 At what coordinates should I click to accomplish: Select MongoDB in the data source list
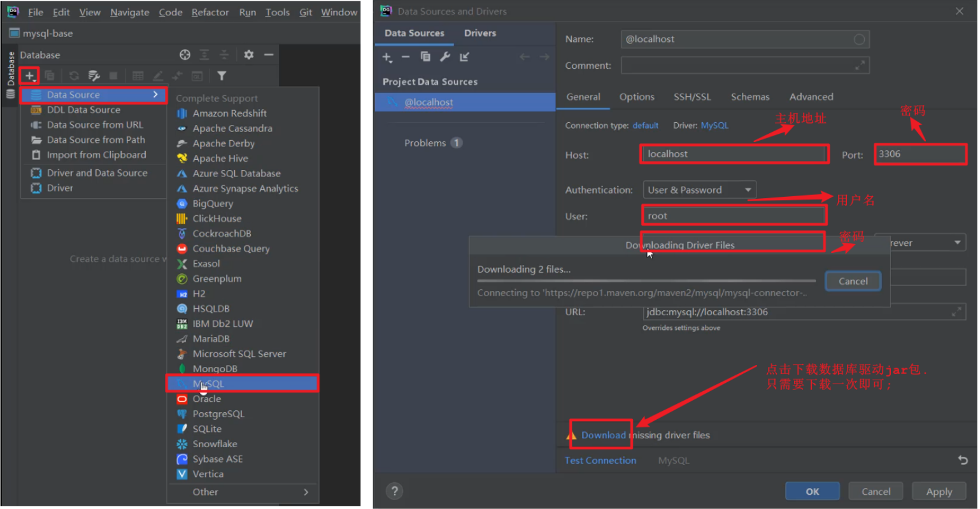tap(243, 369)
